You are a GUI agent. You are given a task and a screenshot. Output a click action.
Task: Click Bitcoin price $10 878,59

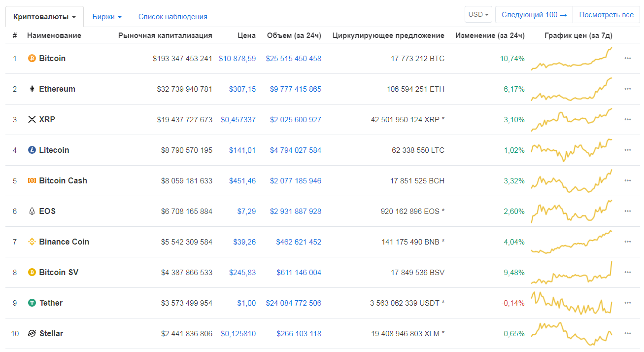click(237, 59)
